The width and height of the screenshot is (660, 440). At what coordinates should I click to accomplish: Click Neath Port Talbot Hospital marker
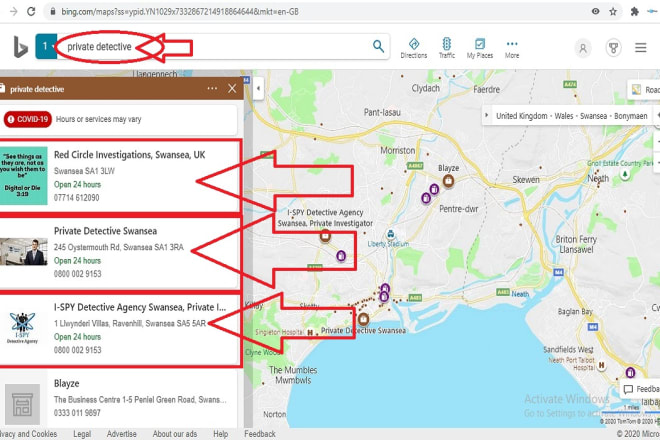point(601,365)
